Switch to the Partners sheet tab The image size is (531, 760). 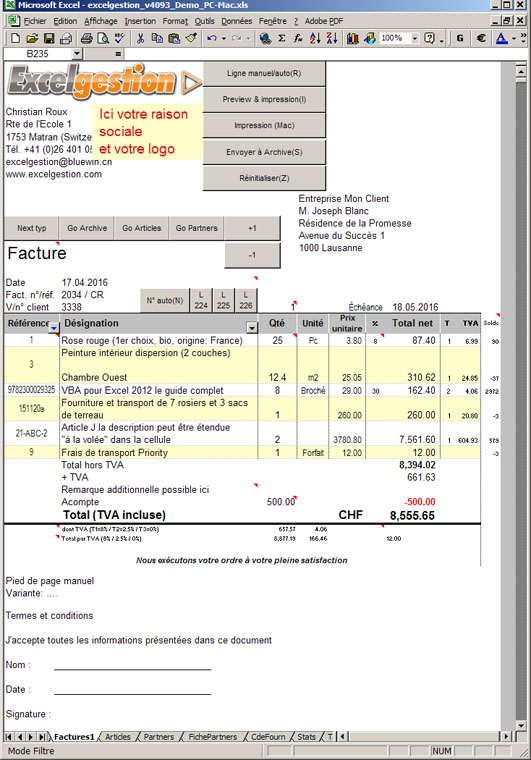point(158,737)
